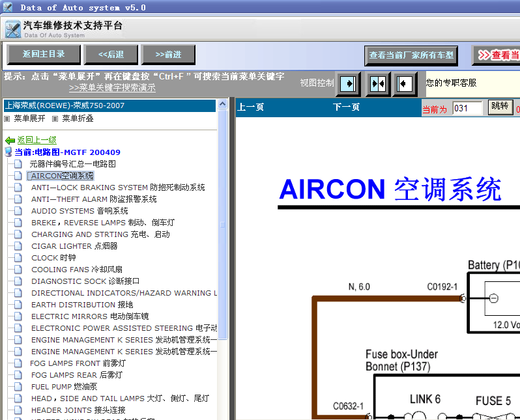Click the red >>查看当 button

point(497,55)
